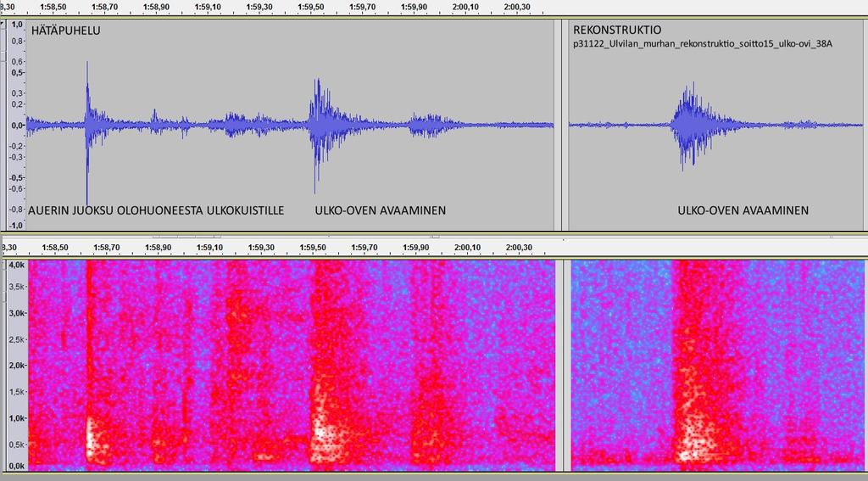Click 1:59,50 on the spectrogram timeline
The image size is (868, 481).
(313, 248)
